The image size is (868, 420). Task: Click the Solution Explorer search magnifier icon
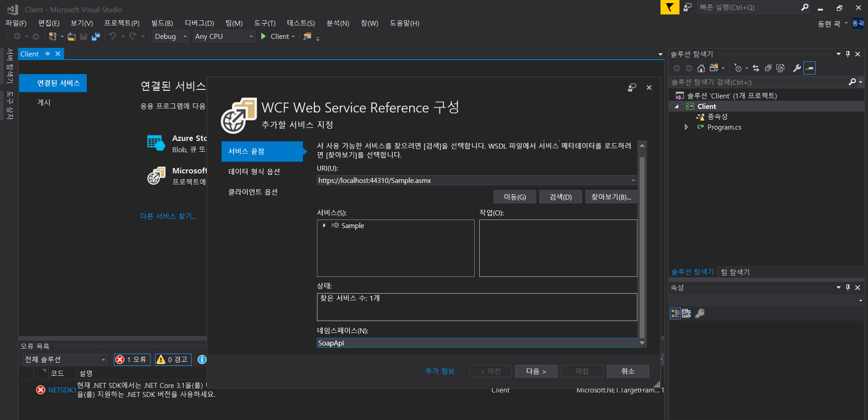(852, 82)
